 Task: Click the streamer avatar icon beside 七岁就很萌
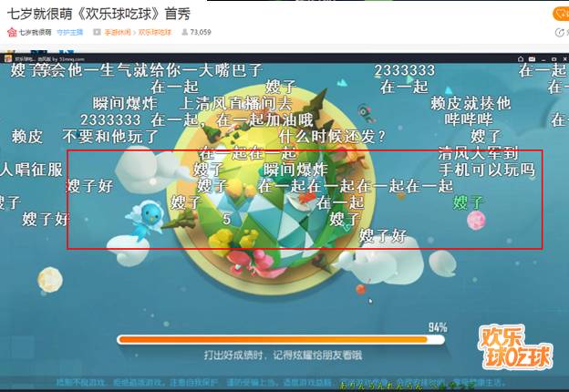pos(12,32)
